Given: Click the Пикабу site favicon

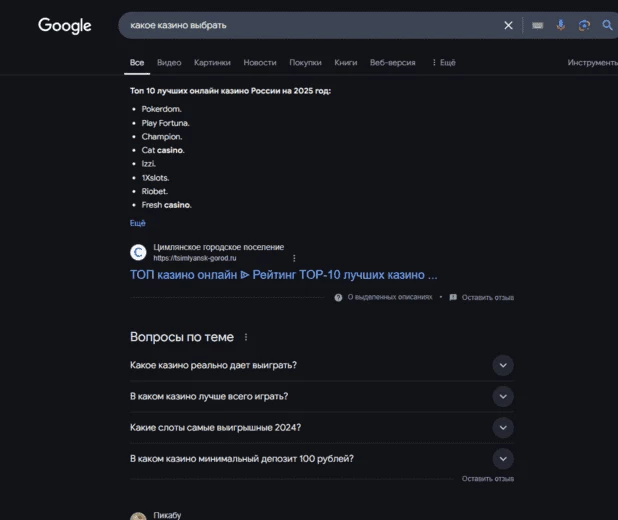Looking at the screenshot, I should click(x=138, y=516).
